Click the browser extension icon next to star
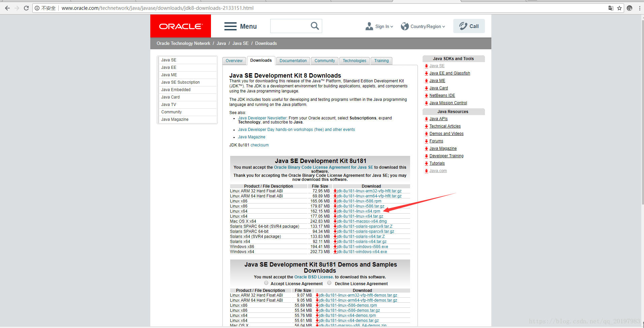The width and height of the screenshot is (644, 328). click(x=630, y=8)
